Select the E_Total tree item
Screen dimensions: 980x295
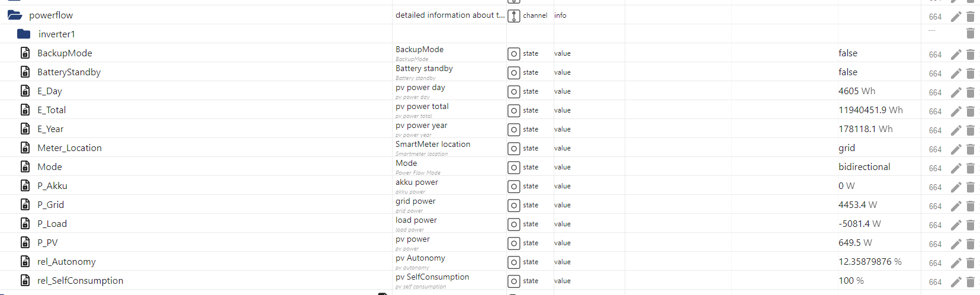tap(52, 110)
